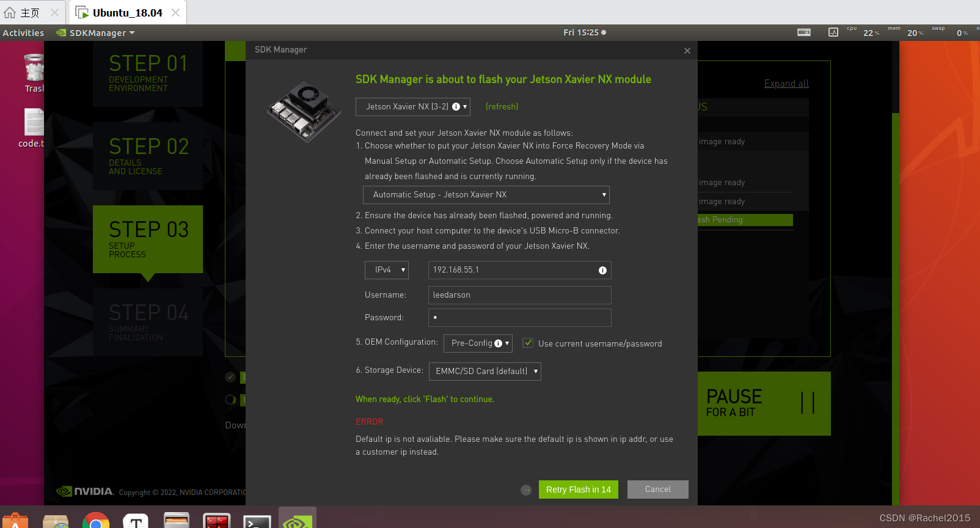
Task: Click the info icon in the device selector
Action: 456,107
